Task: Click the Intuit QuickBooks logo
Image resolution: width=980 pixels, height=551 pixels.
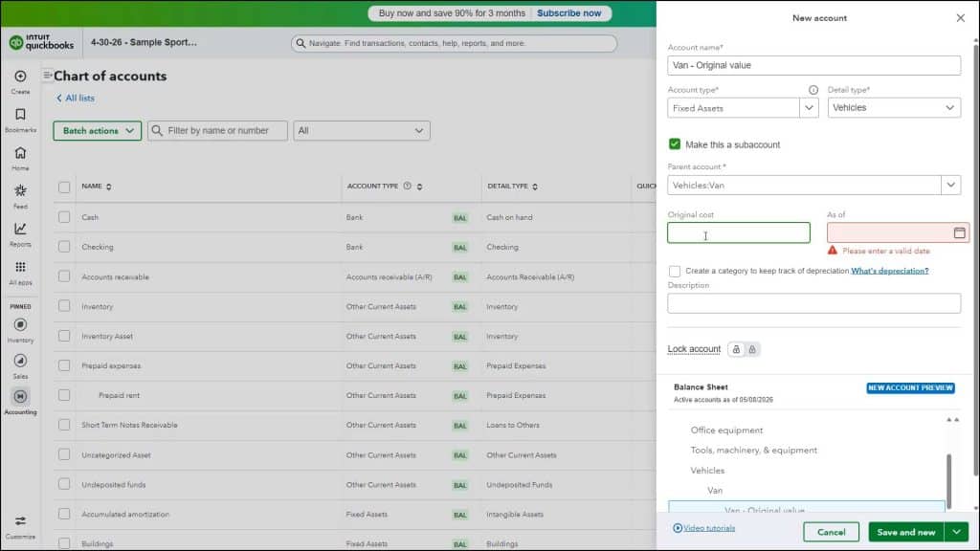Action: (41, 42)
